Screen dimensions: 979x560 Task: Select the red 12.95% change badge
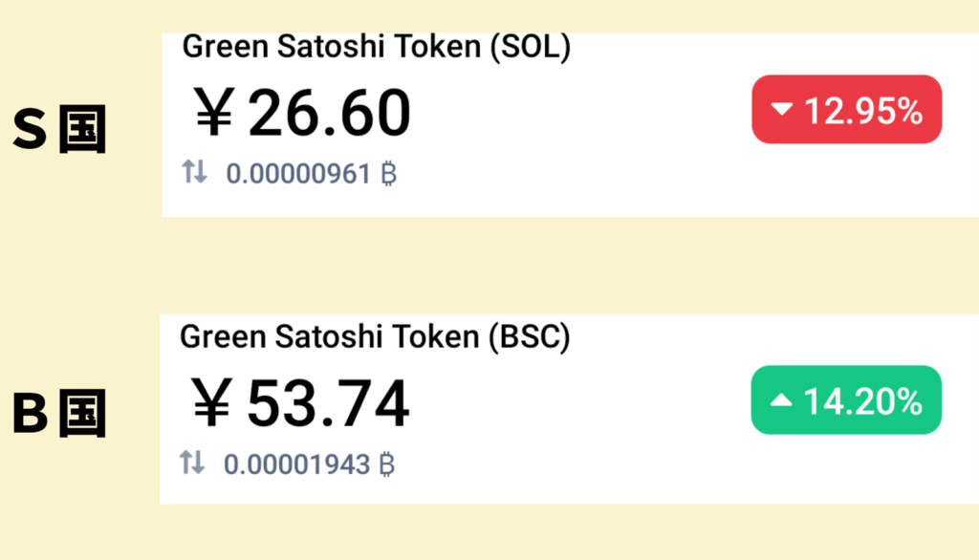click(x=846, y=110)
